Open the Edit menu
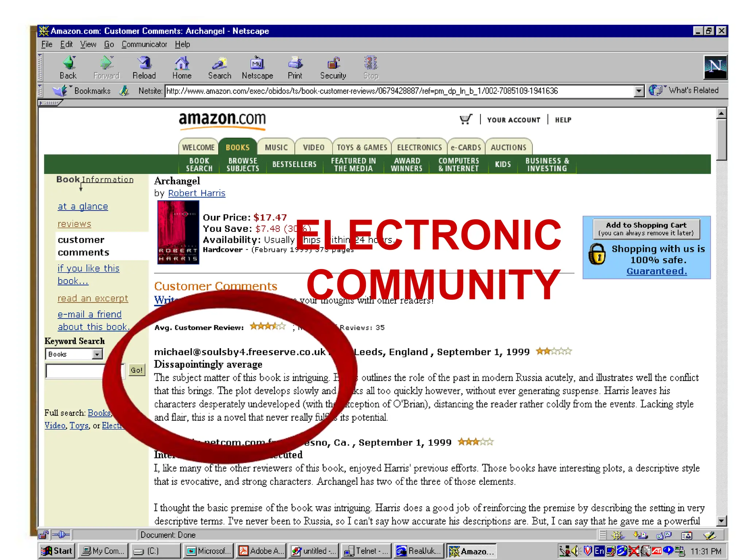747x560 pixels. 66,44
